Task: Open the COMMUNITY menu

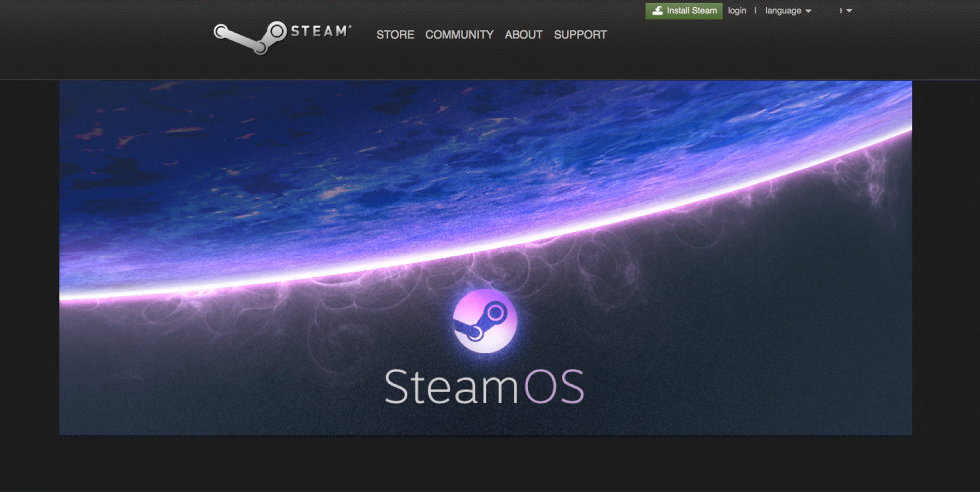Action: click(x=459, y=35)
